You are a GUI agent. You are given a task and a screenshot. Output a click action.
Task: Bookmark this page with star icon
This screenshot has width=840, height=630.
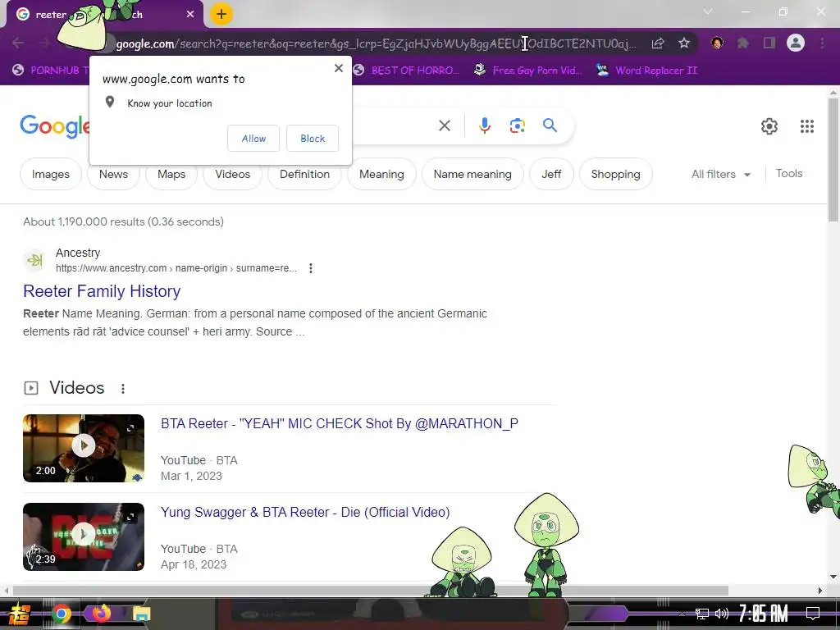(683, 43)
